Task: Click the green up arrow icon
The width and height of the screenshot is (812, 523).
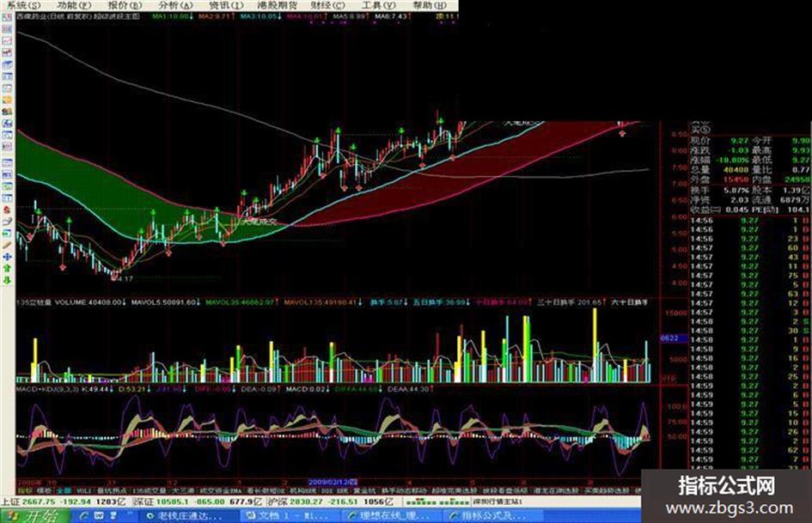Action: click(x=7, y=268)
